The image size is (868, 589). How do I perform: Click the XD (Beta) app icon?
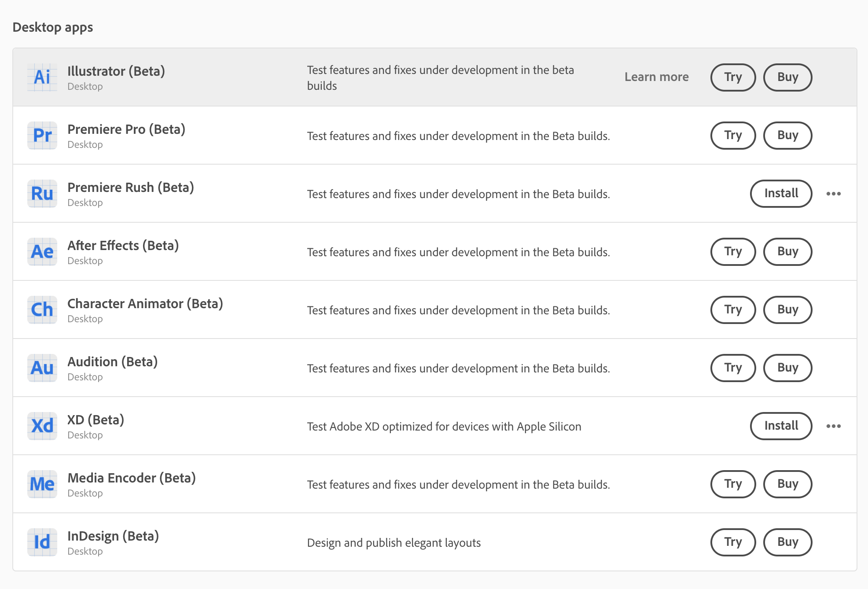pos(42,426)
